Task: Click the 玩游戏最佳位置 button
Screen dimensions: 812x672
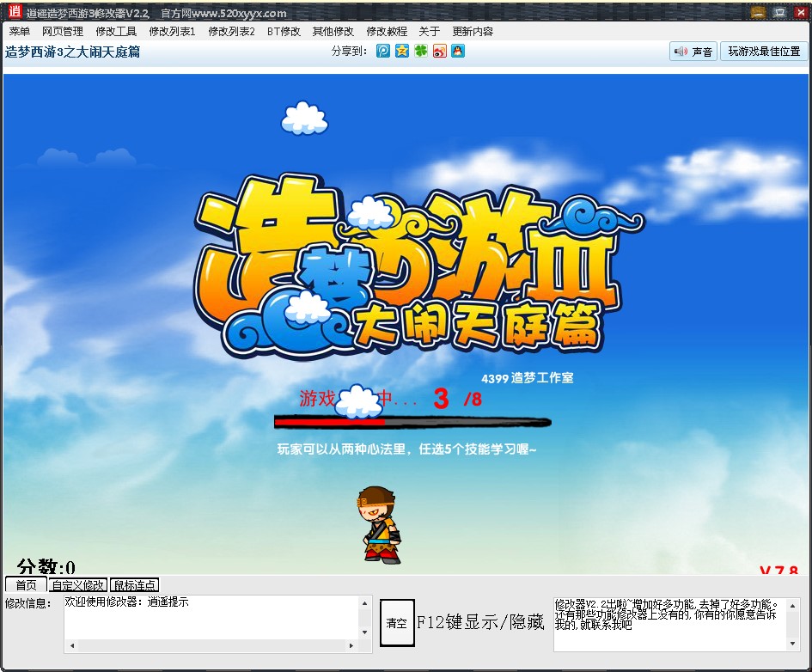Action: click(764, 52)
